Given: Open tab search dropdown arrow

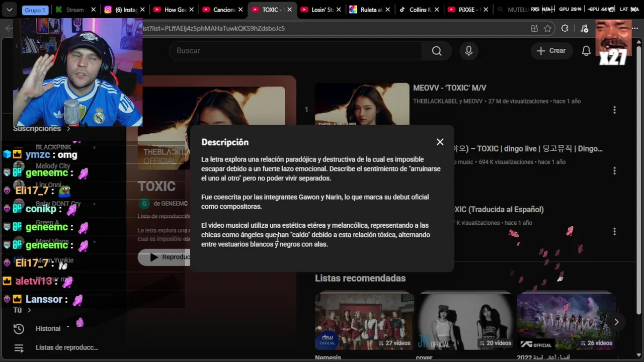Looking at the screenshot, I should 9,10.
